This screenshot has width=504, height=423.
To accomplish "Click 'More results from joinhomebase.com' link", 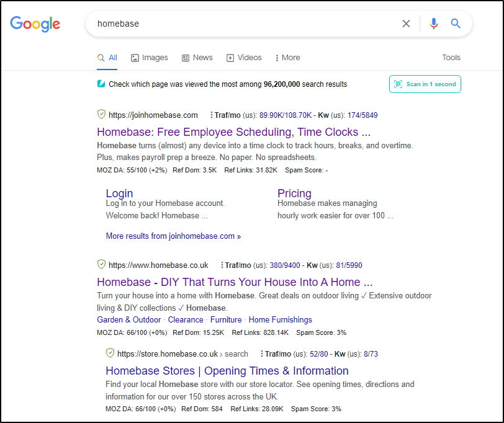I will point(173,236).
